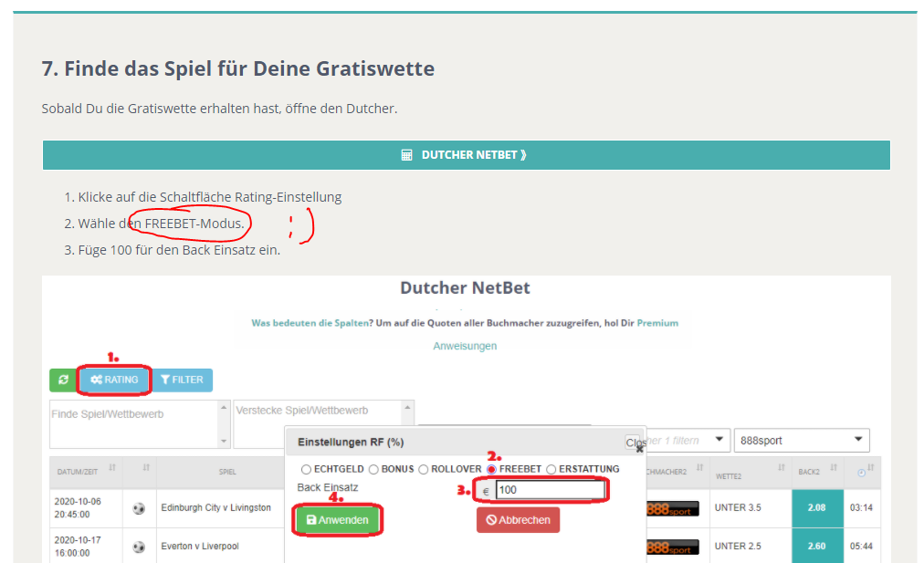The width and height of the screenshot is (924, 563).
Task: Click 'Edinburgh City v Livingston' match
Action: pyautogui.click(x=216, y=507)
